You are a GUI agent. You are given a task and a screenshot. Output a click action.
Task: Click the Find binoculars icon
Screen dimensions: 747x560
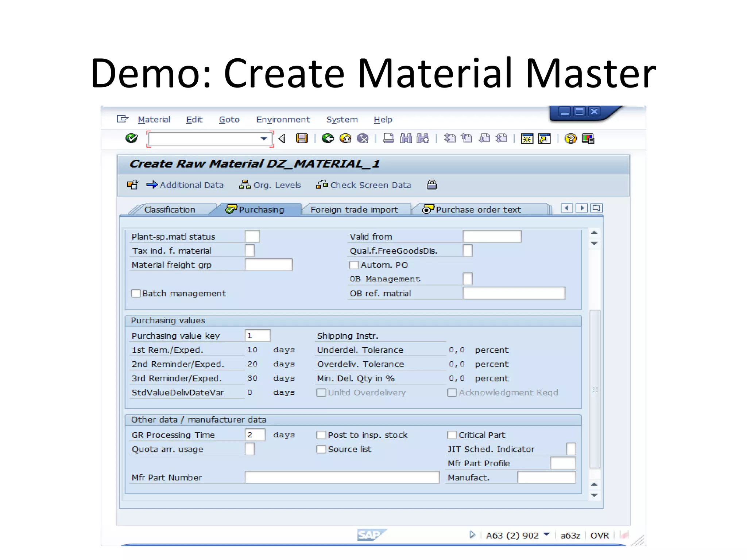tap(406, 139)
